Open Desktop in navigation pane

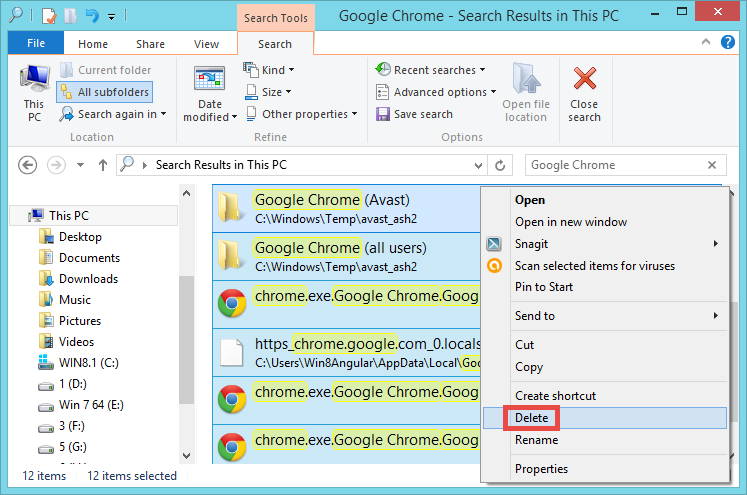click(x=71, y=237)
